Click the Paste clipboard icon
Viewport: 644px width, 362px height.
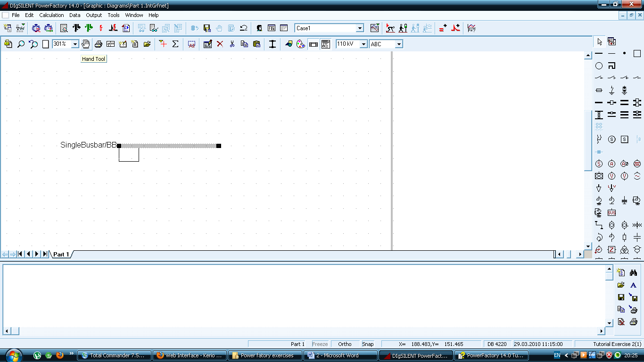coord(256,44)
